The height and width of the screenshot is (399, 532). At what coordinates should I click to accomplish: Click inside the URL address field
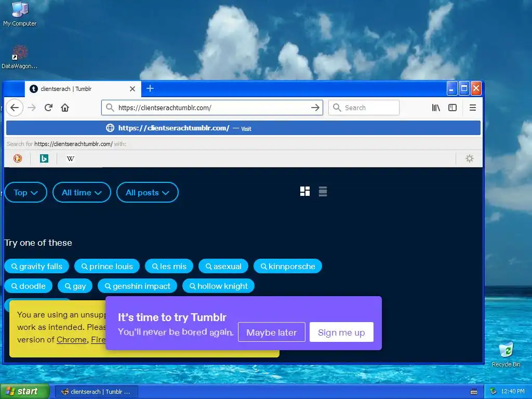pyautogui.click(x=212, y=108)
